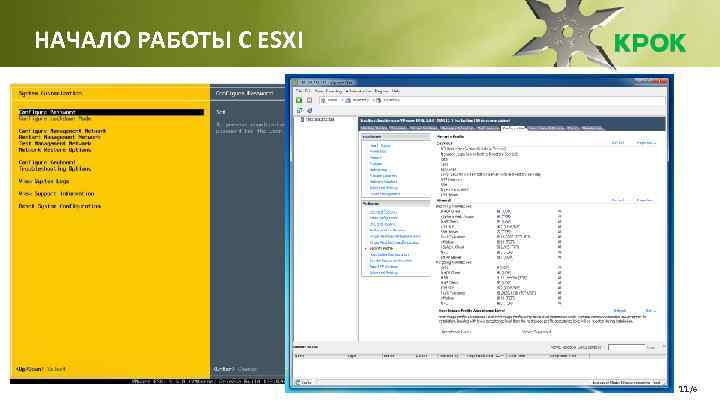Open the File menu in vSphere Client
720x405 pixels.
point(299,91)
